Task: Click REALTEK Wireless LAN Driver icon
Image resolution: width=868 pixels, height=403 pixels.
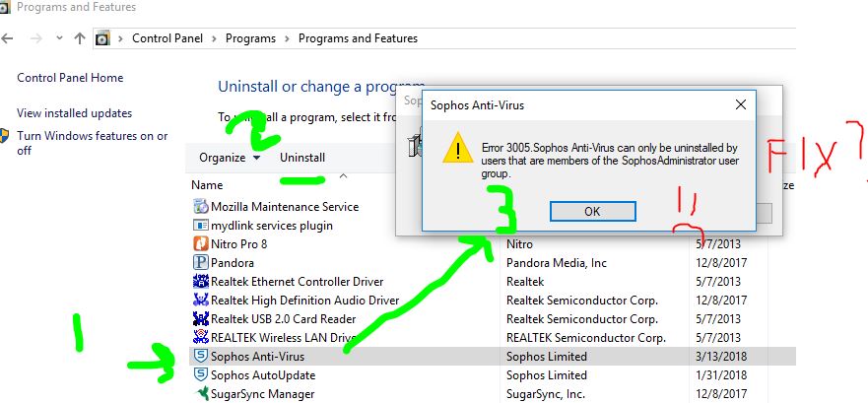Action: click(200, 337)
